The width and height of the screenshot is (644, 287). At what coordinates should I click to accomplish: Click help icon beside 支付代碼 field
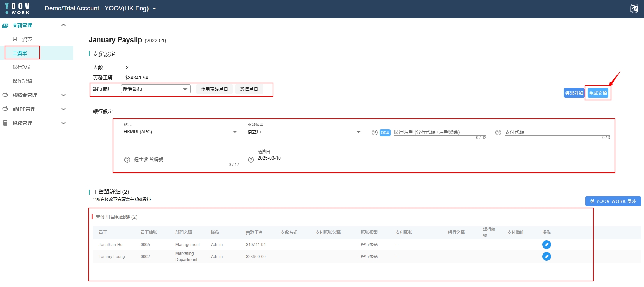pyautogui.click(x=498, y=133)
